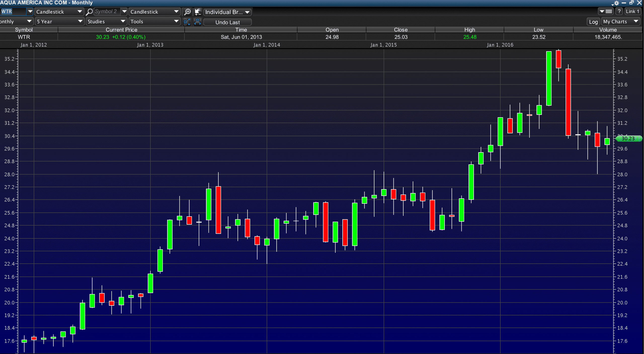
Task: Click the Volume column header
Action: (608, 30)
